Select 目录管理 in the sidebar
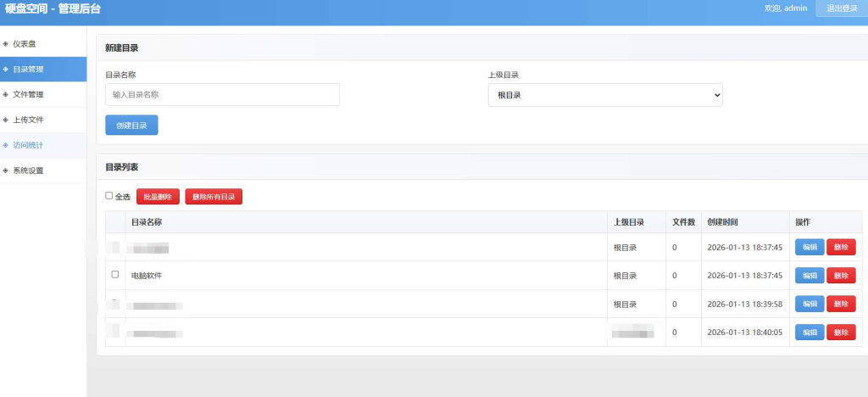 click(43, 70)
